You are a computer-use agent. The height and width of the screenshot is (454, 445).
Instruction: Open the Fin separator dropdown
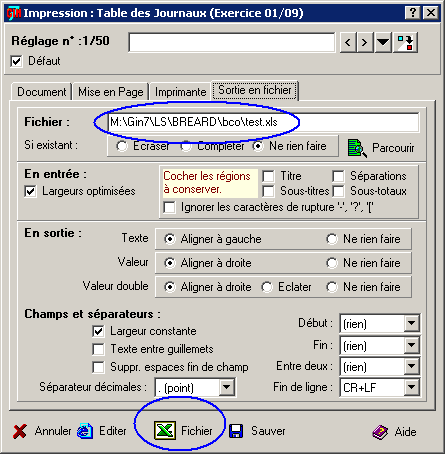coord(412,345)
